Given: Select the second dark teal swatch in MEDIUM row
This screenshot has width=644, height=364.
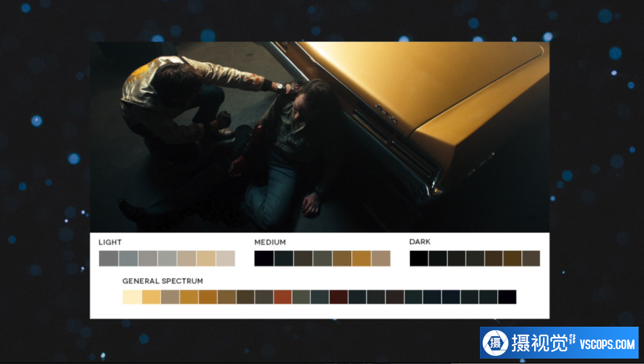Looking at the screenshot, I should [283, 258].
